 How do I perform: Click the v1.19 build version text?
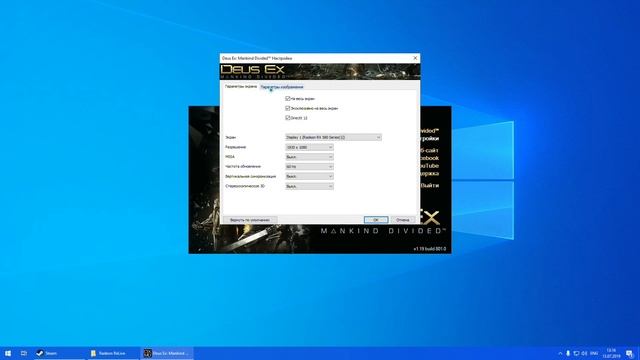coord(429,249)
